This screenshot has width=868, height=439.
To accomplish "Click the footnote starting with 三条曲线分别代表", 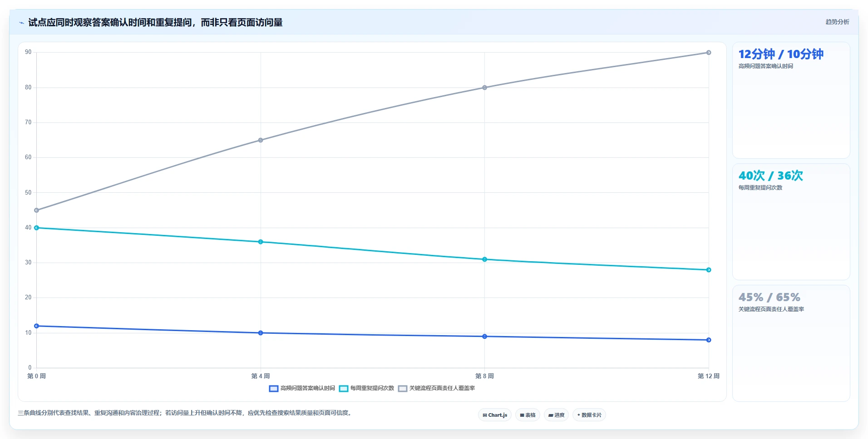I will click(x=185, y=413).
